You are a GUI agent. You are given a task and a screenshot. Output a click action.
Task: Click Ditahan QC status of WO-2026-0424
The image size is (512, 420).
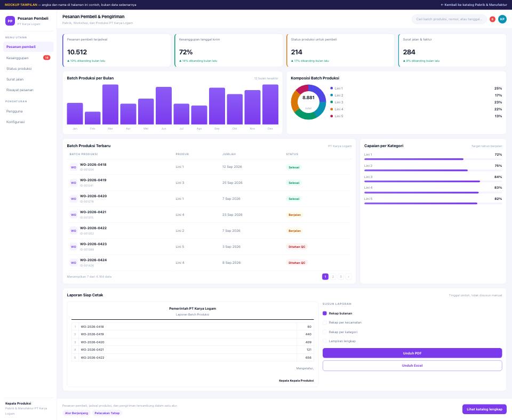click(297, 263)
